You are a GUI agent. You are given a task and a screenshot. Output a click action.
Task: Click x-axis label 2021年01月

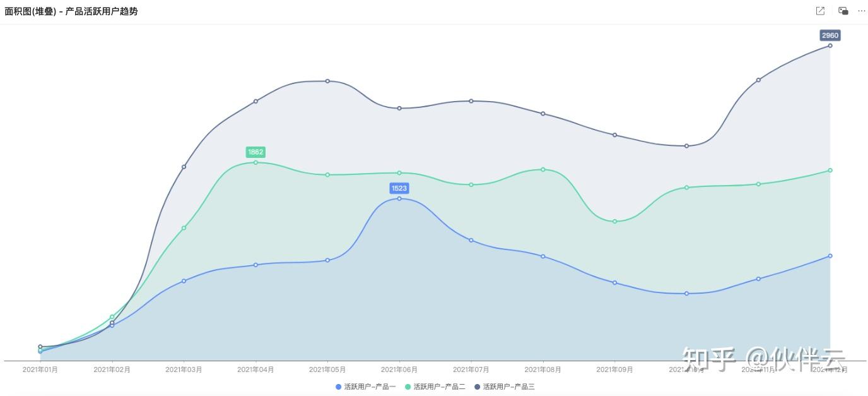40,369
